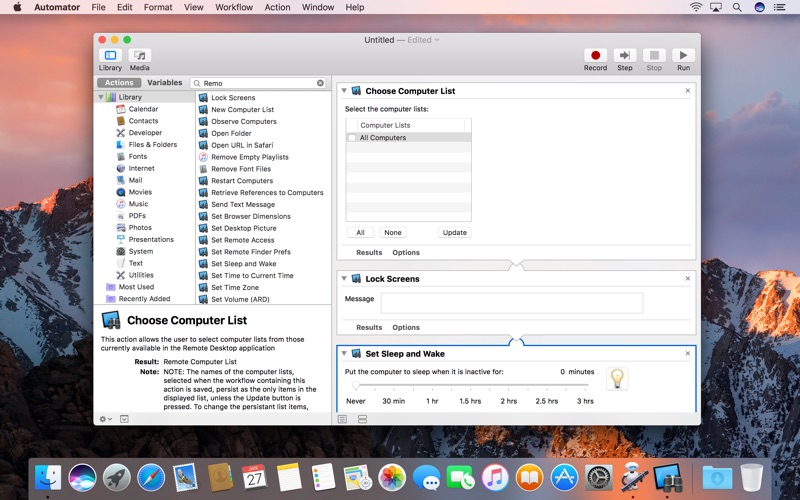Switch to the Variables tab
This screenshot has width=800, height=500.
click(165, 83)
